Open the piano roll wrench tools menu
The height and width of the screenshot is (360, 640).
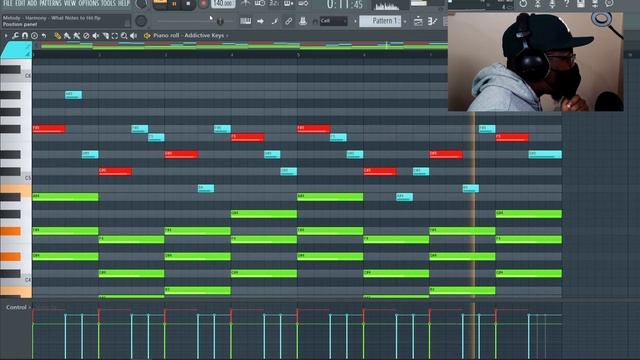click(16, 36)
